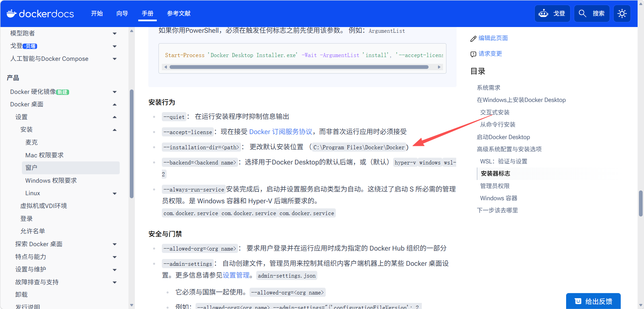Open the 发行说明 sidebar page
The height and width of the screenshot is (309, 644).
pos(28,307)
